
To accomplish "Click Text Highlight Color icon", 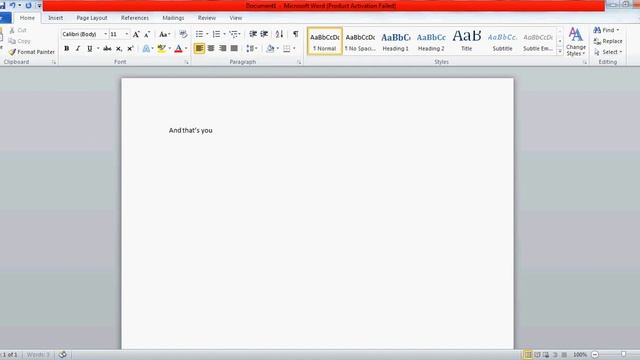I will (x=162, y=49).
